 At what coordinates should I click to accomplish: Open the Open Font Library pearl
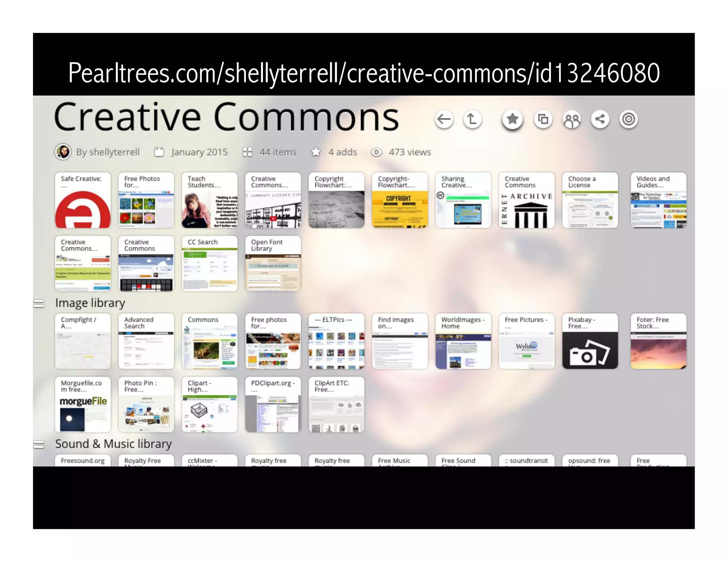[273, 264]
